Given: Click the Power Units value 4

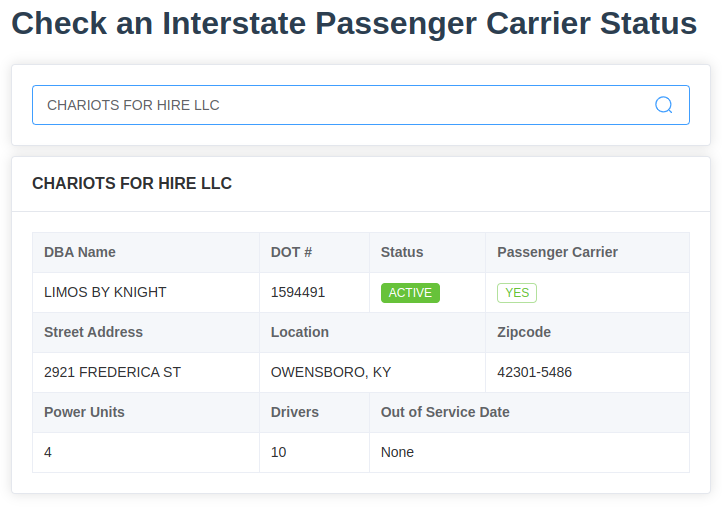Looking at the screenshot, I should pyautogui.click(x=48, y=452).
